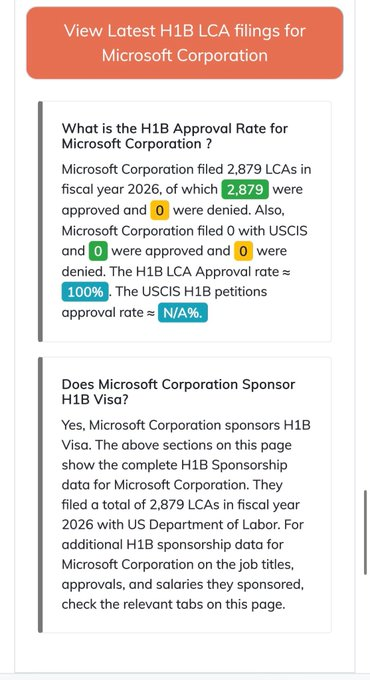Click the yellow 0 USCIS denied badge
This screenshot has width=370, height=680.
(243, 251)
